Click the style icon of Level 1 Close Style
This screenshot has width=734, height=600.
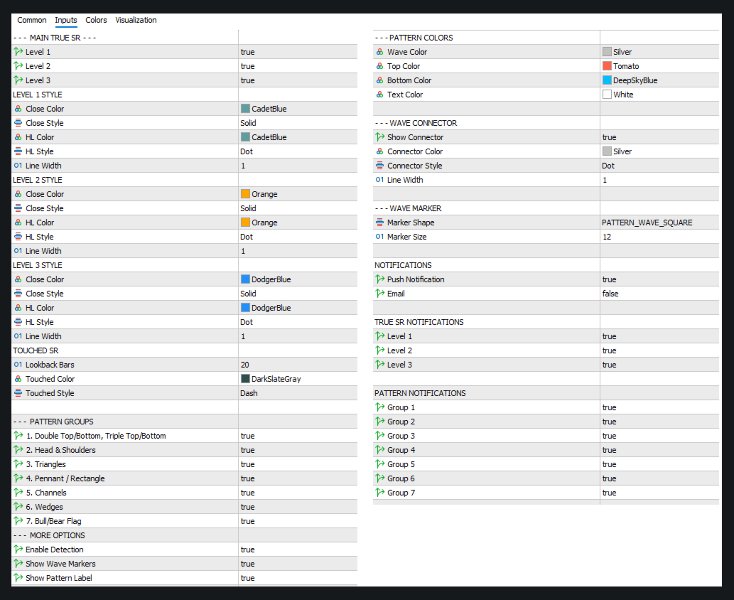(x=18, y=123)
